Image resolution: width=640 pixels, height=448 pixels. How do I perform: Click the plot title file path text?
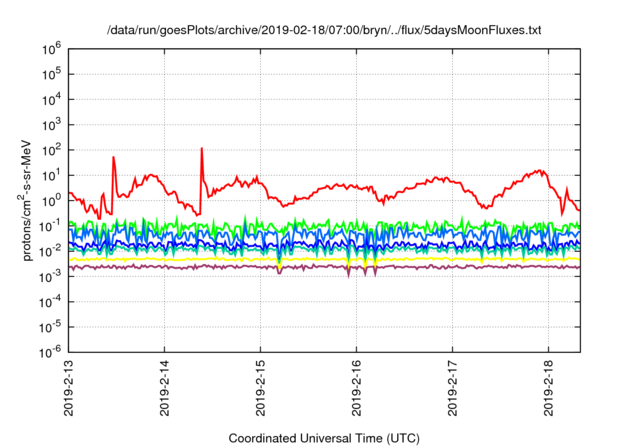pos(324,31)
